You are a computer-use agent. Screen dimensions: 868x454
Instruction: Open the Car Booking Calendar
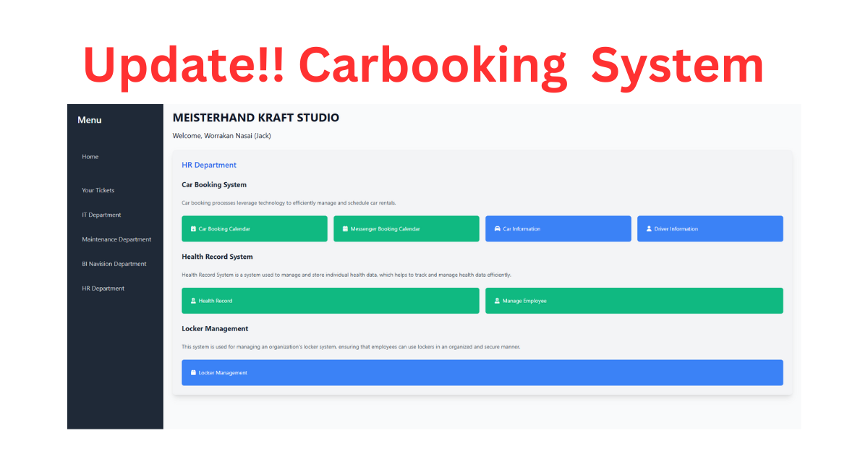(x=255, y=228)
